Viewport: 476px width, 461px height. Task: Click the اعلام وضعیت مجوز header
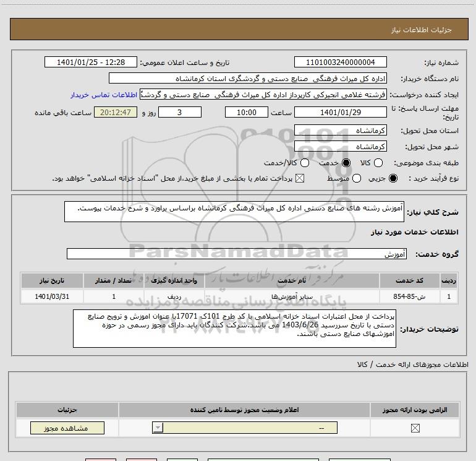(244, 410)
